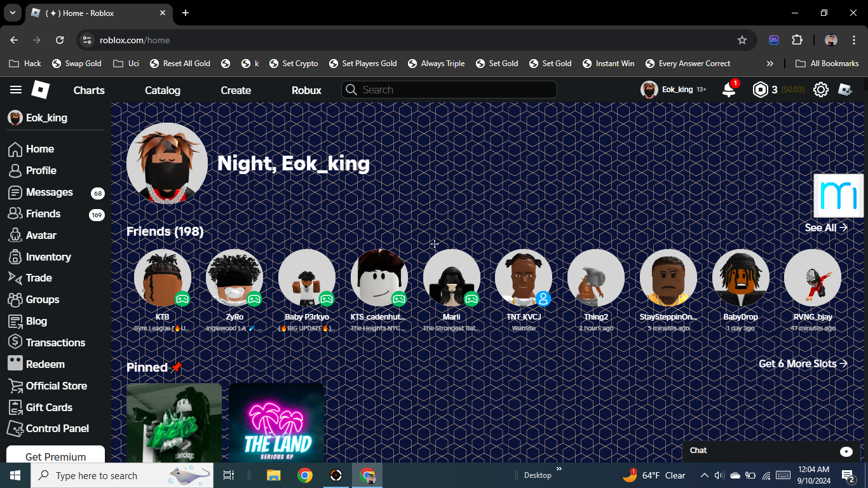Open friend KTB's avatar
868x488 pixels.
pos(163,278)
